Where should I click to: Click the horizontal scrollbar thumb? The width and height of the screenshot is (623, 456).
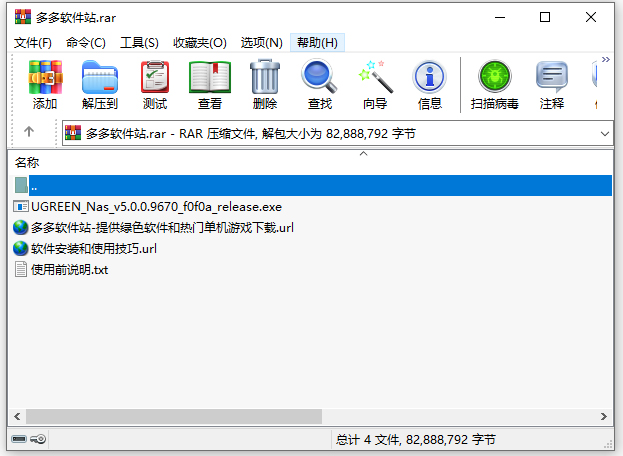174,416
